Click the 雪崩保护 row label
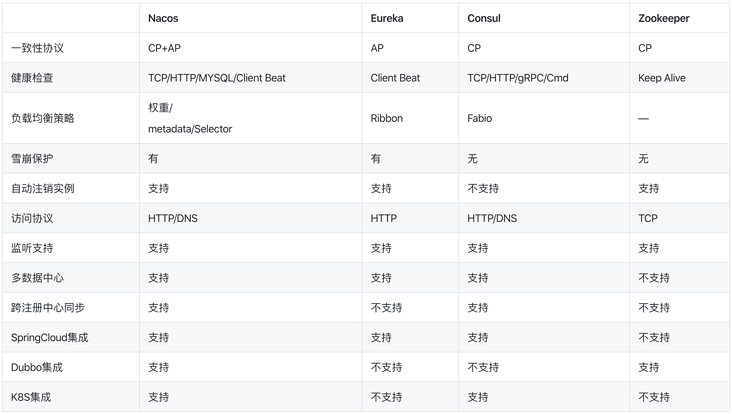 [x=32, y=159]
